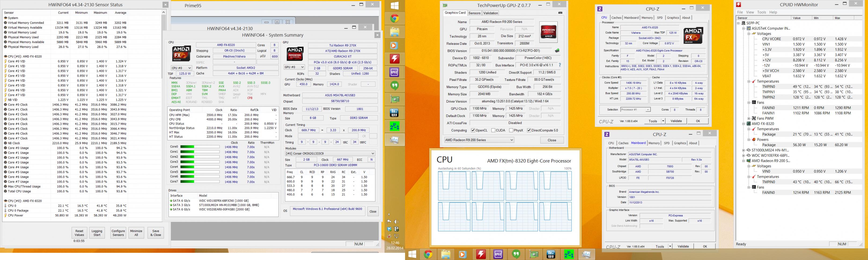868x260 pixels.
Task: Open the HWMonitor Tools menu
Action: click(762, 12)
